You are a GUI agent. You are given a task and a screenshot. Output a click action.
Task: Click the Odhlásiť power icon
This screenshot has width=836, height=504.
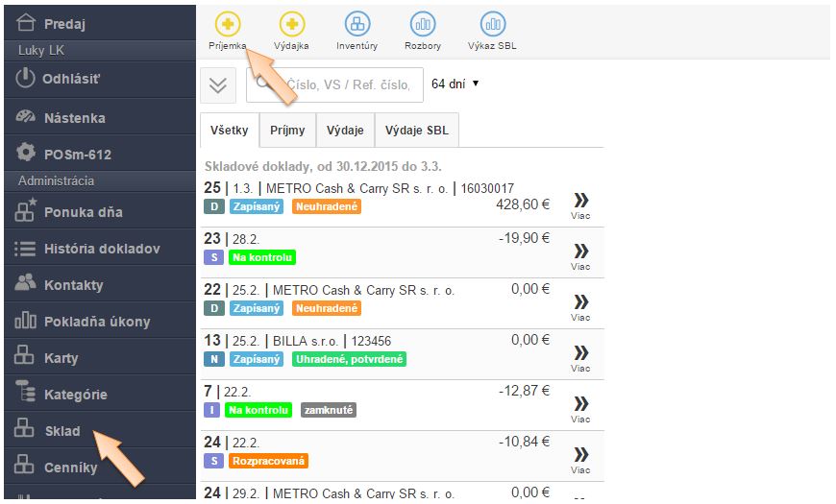[26, 79]
